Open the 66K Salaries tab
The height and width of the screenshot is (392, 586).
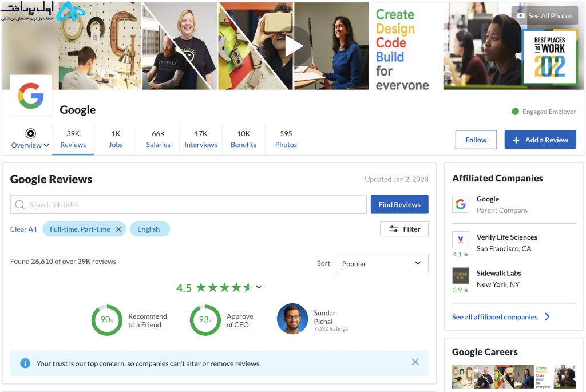(x=158, y=139)
